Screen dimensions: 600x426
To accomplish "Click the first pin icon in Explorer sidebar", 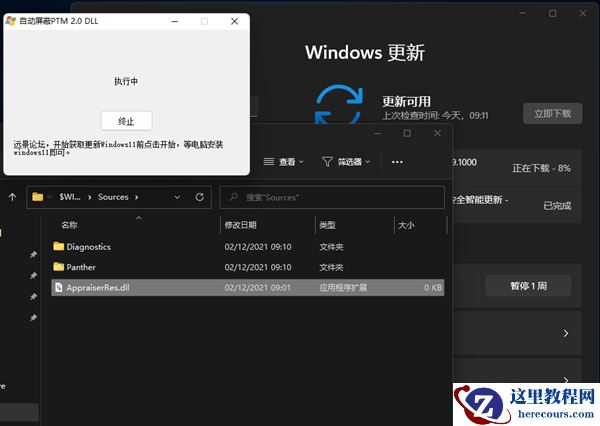I will click(x=34, y=254).
